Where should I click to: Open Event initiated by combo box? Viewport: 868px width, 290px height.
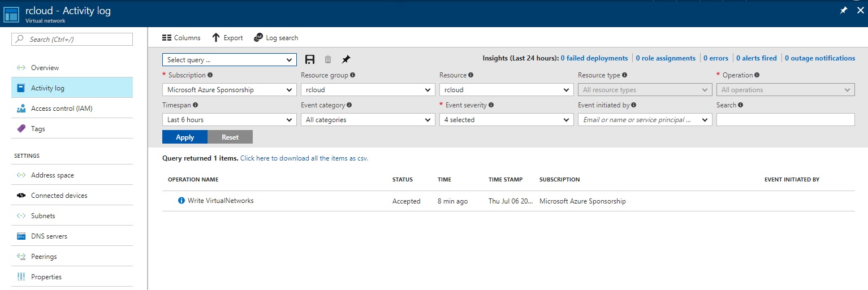pos(645,120)
